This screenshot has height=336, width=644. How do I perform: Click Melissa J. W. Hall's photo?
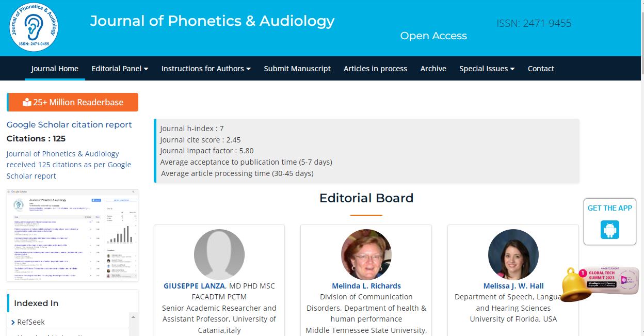[513, 254]
